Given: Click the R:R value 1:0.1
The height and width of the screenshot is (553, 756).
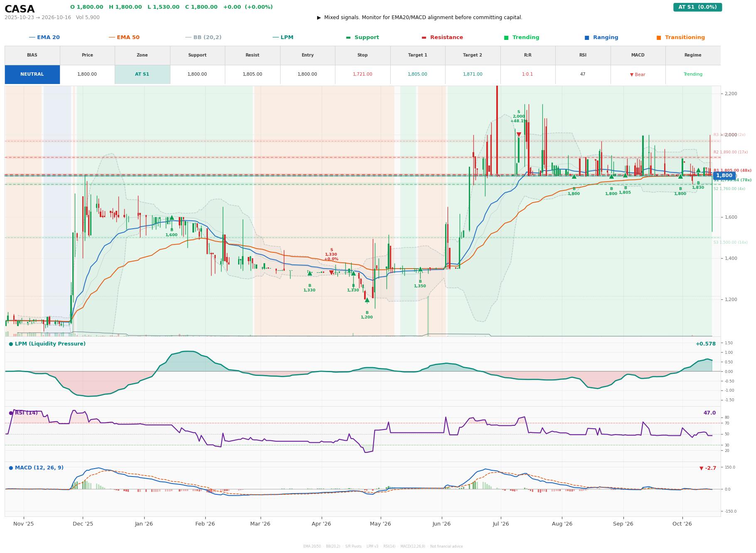Looking at the screenshot, I should click(x=527, y=74).
